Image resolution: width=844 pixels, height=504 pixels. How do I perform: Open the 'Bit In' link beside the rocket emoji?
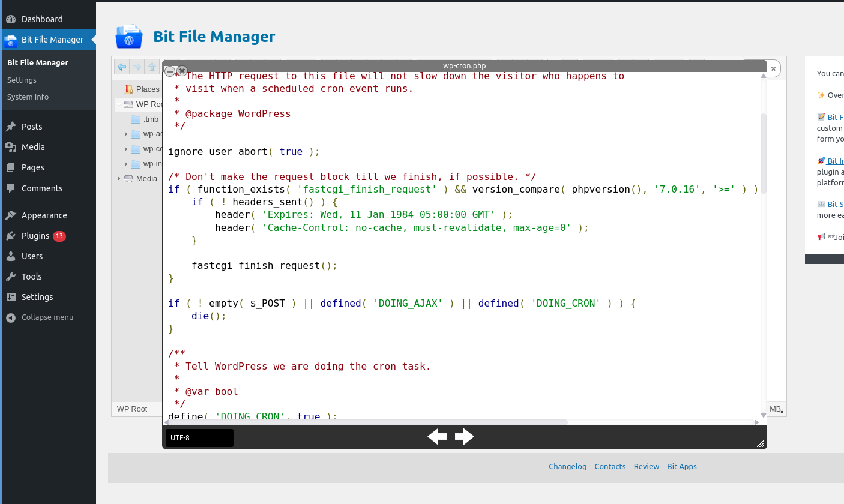click(836, 161)
